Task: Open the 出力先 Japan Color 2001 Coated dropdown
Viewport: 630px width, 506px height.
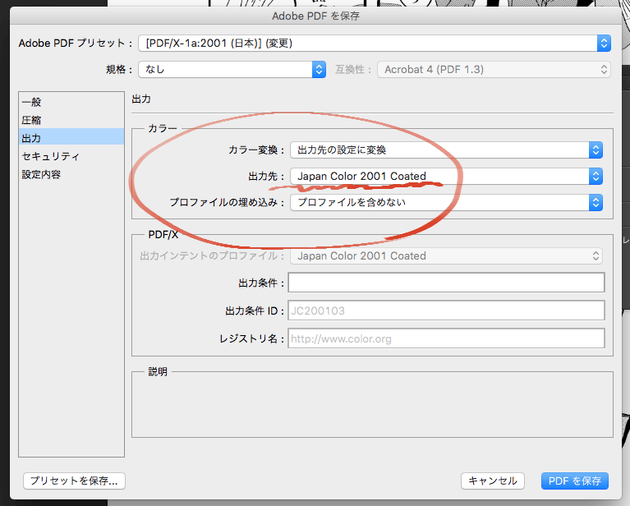Action: tap(446, 176)
